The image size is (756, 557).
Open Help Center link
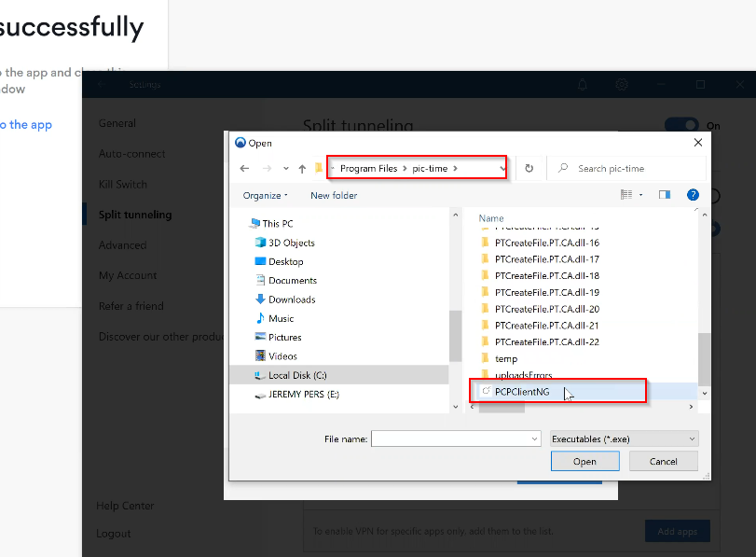(125, 506)
